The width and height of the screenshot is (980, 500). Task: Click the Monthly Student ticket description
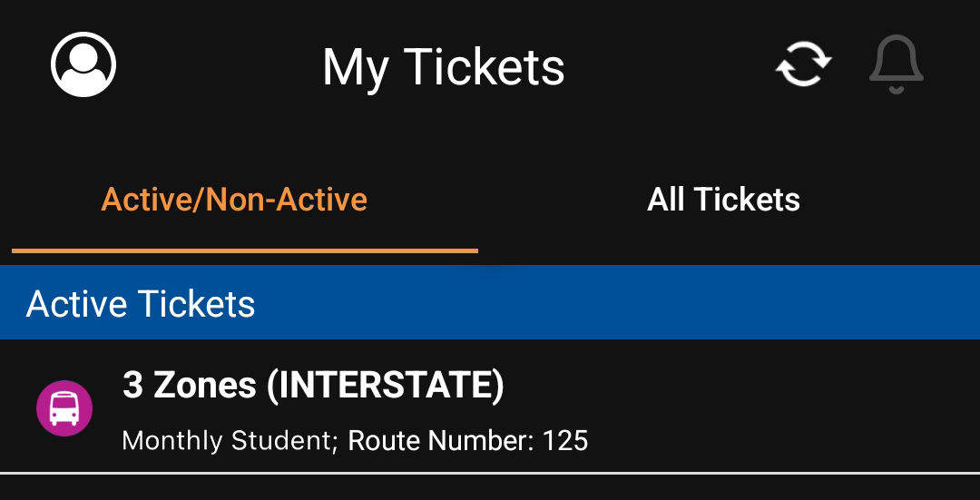(230, 441)
